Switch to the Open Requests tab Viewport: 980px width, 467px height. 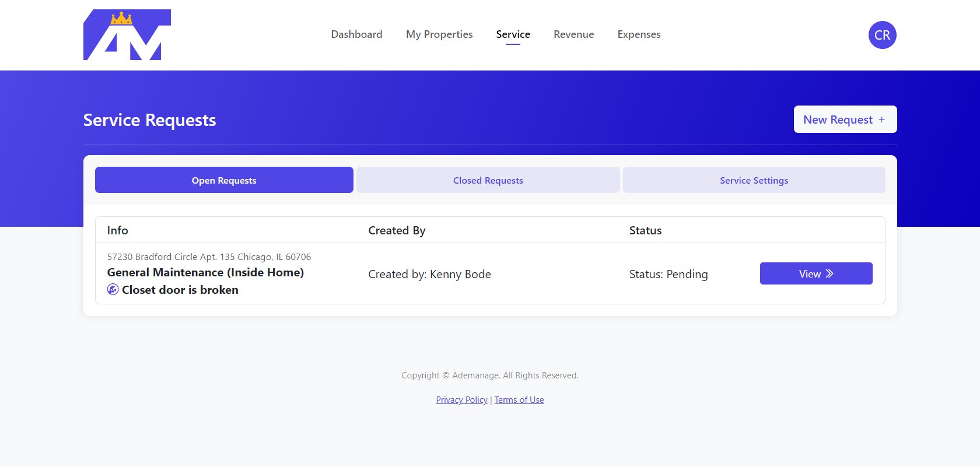coord(224,180)
